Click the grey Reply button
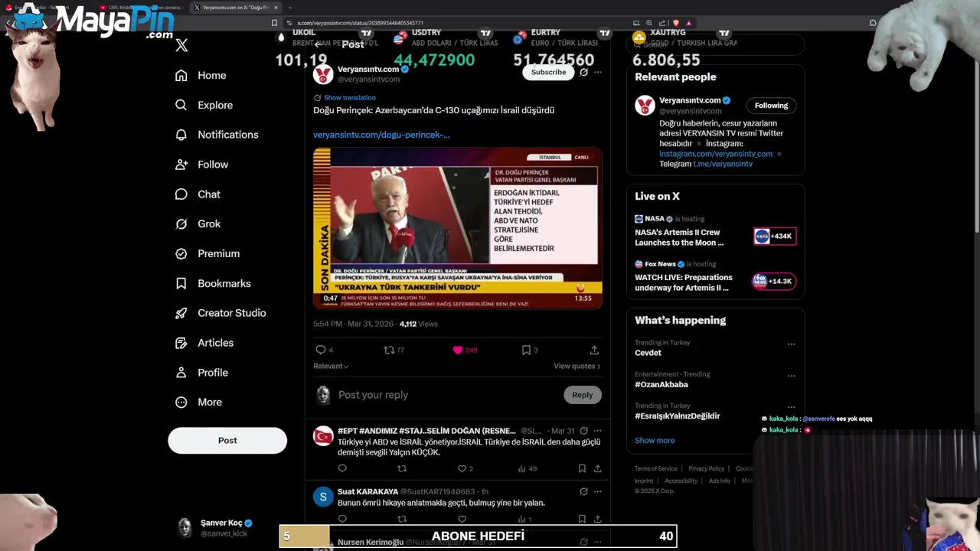 (x=582, y=395)
